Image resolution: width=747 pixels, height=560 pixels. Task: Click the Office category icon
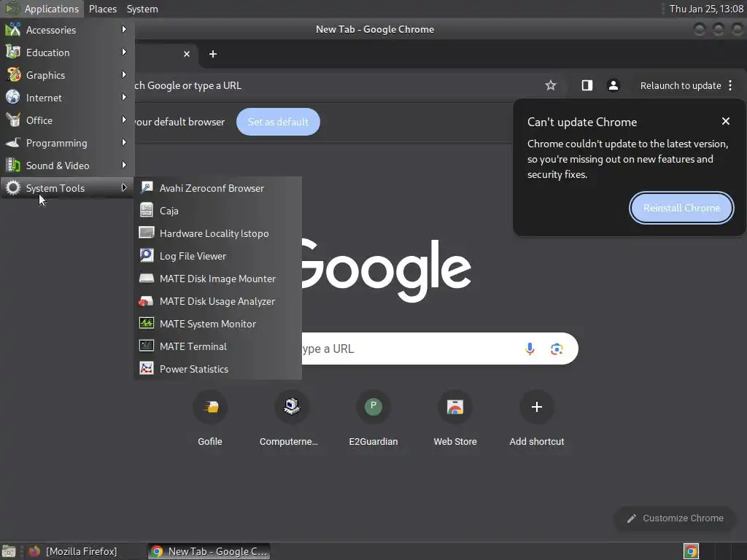13,120
